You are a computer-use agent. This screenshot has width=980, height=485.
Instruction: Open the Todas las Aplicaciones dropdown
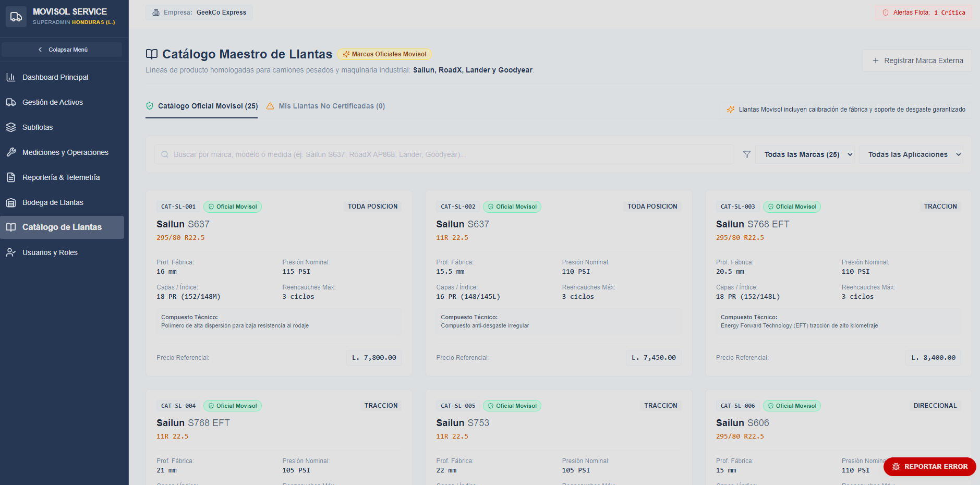point(911,154)
